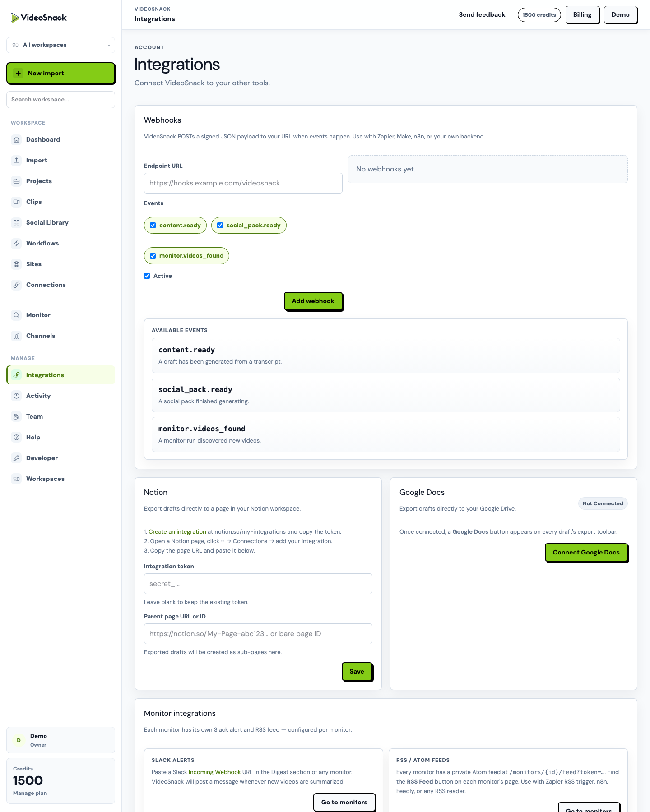Click the Activity clock icon

pos(17,396)
